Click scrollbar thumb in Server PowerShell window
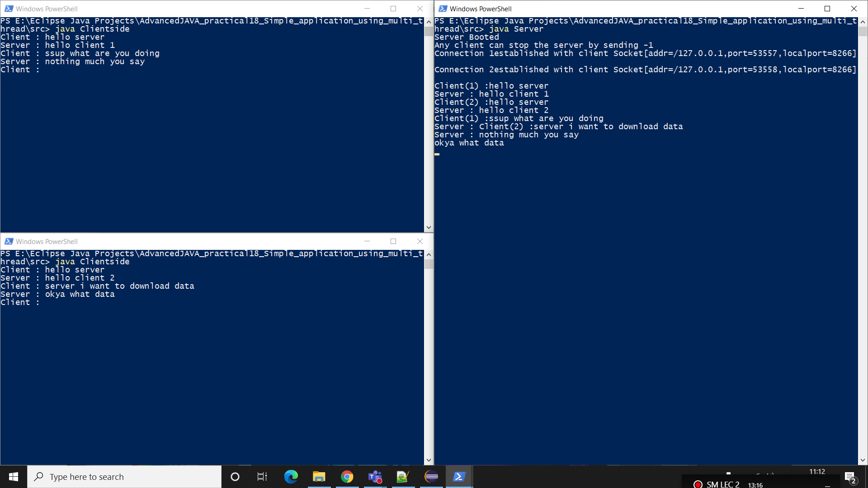This screenshot has width=868, height=488. click(x=863, y=32)
